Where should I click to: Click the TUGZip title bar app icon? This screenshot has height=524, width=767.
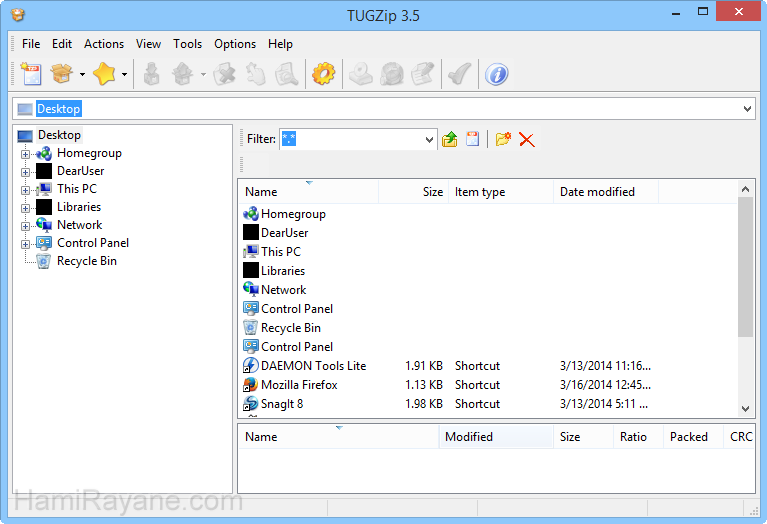click(x=18, y=15)
